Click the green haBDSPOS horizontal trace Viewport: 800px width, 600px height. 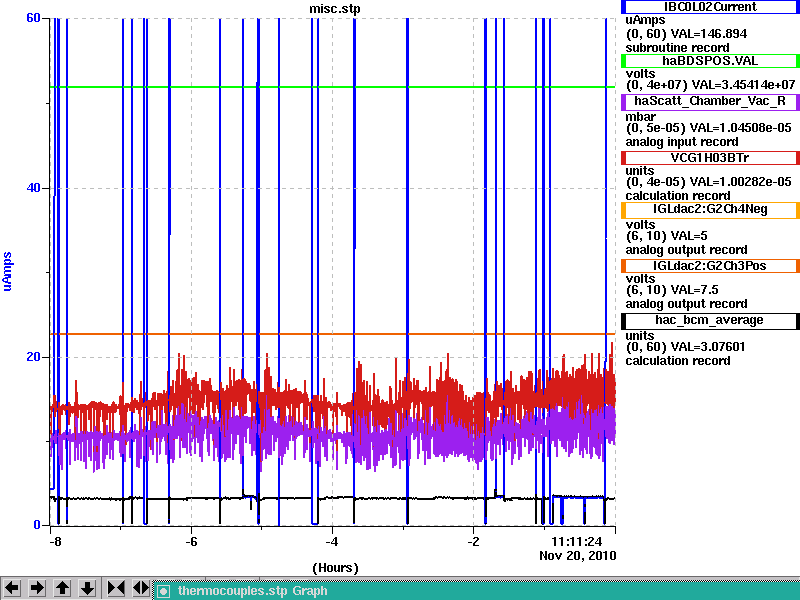[x=332, y=87]
